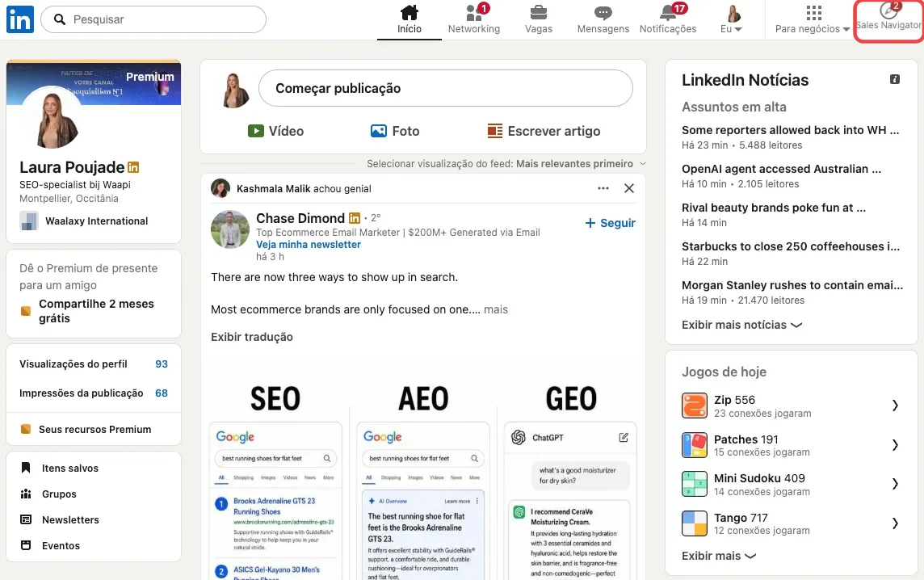Read OpenAI agent accessed Australian news
This screenshot has width=924, height=580.
781,169
